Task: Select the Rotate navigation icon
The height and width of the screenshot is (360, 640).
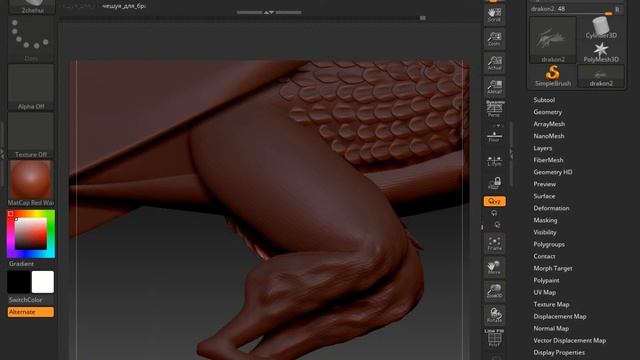Action: pyautogui.click(x=494, y=315)
